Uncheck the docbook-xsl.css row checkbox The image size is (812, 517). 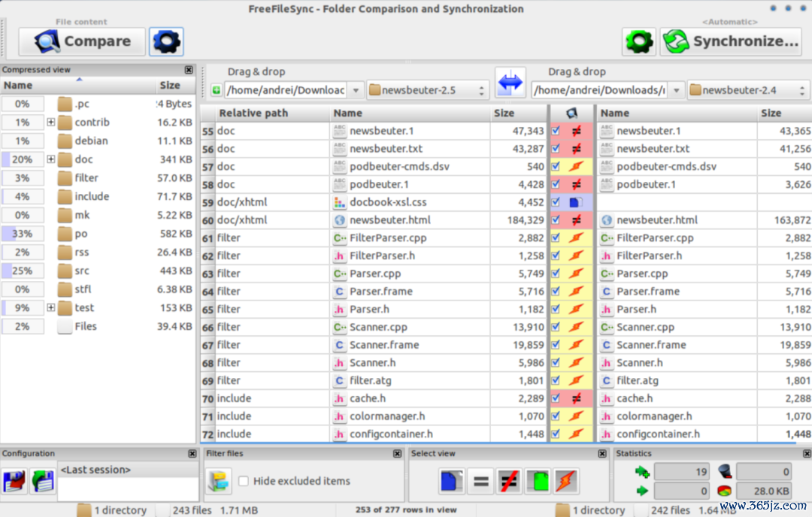coord(556,202)
